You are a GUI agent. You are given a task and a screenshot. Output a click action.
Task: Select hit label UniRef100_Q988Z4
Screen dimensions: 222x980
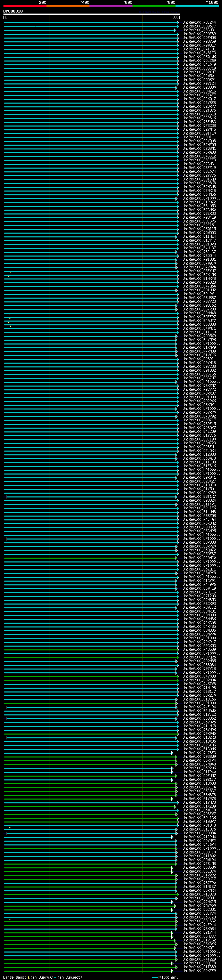point(199,500)
